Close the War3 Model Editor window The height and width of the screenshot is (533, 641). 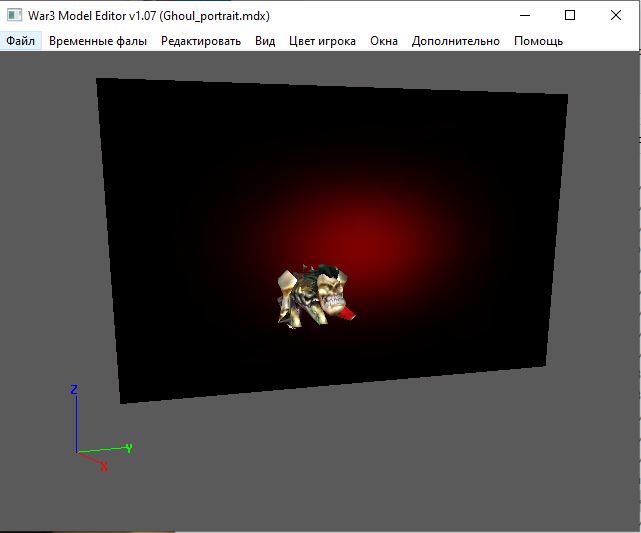616,16
